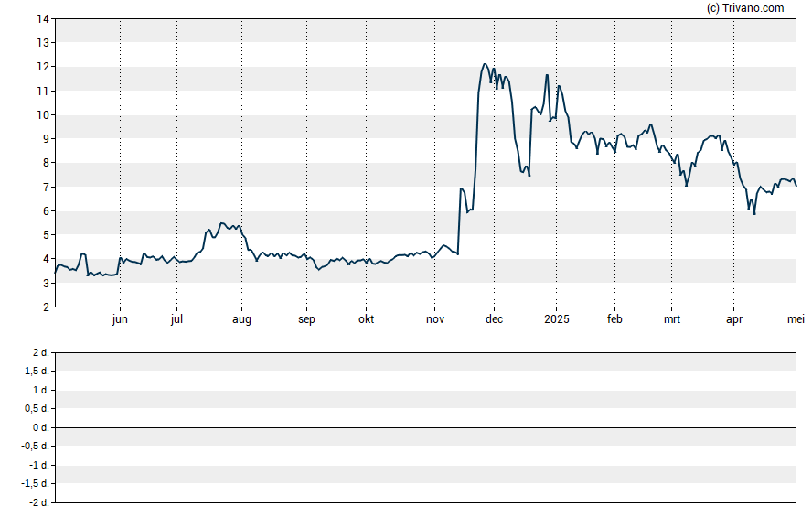Select the 'jul' x-axis label
812x517 pixels.
pyautogui.click(x=176, y=319)
